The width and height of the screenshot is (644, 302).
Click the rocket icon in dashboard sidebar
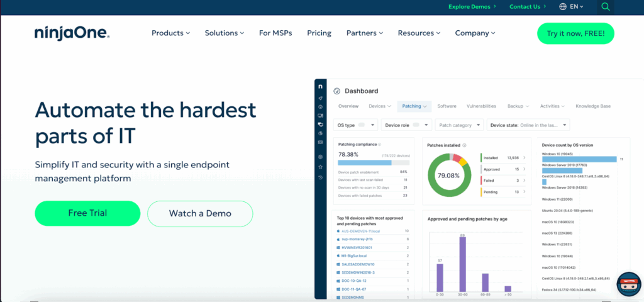(321, 98)
